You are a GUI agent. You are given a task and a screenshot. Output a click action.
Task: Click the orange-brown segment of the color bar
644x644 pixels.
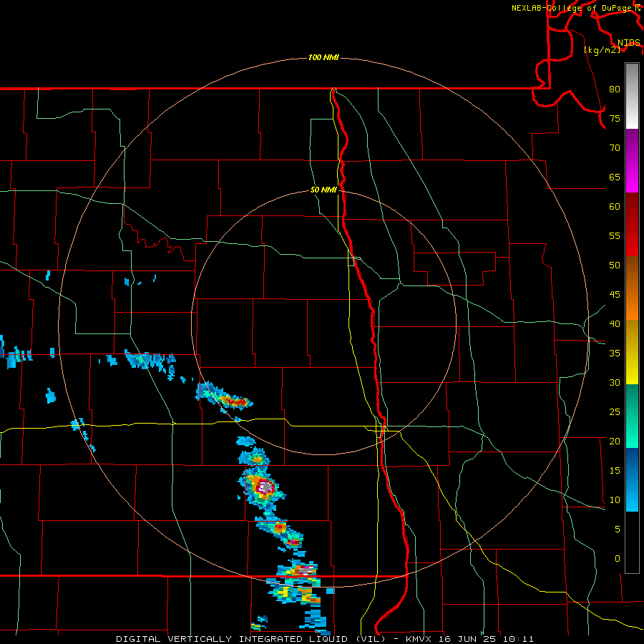pyautogui.click(x=632, y=288)
